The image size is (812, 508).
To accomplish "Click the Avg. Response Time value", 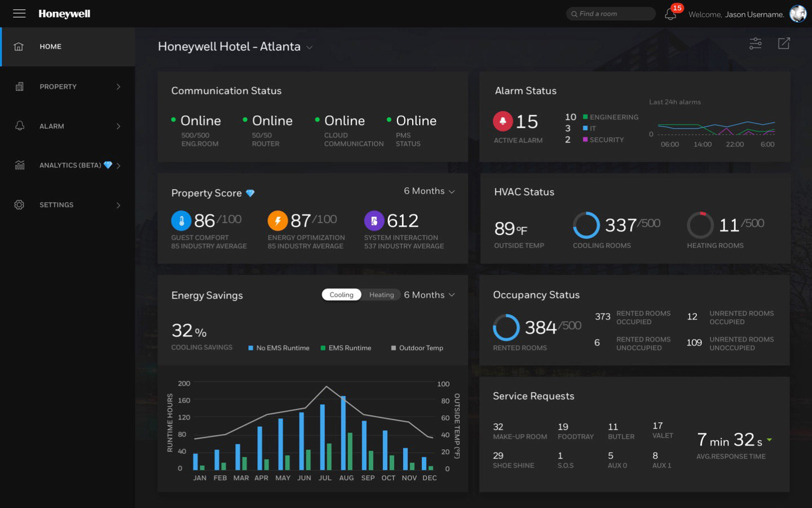I will point(730,439).
